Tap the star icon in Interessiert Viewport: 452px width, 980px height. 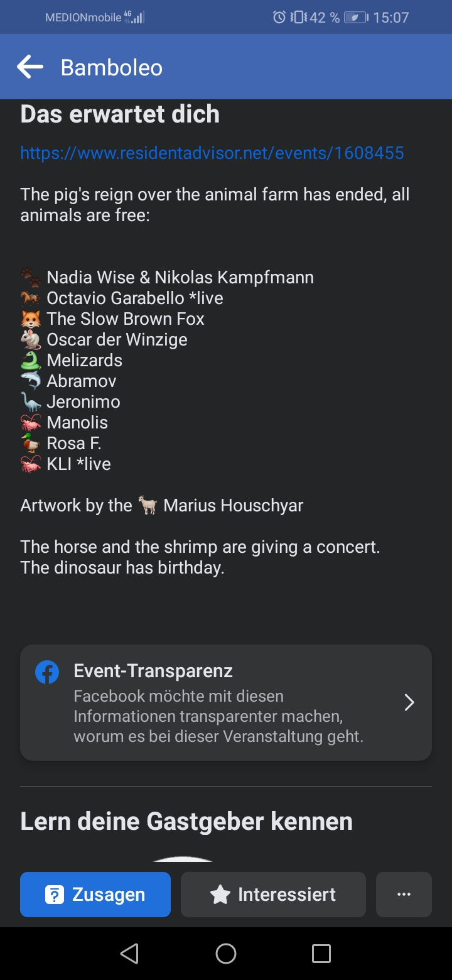tap(220, 895)
